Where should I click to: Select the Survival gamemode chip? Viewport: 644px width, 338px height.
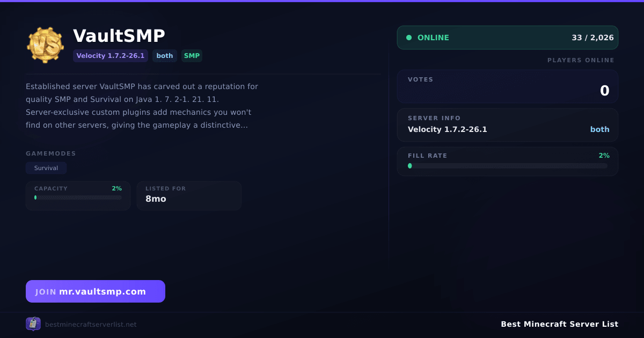coord(46,168)
